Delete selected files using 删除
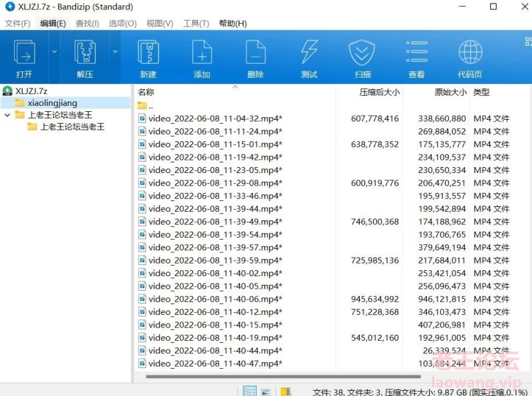532x396 pixels. tap(255, 57)
